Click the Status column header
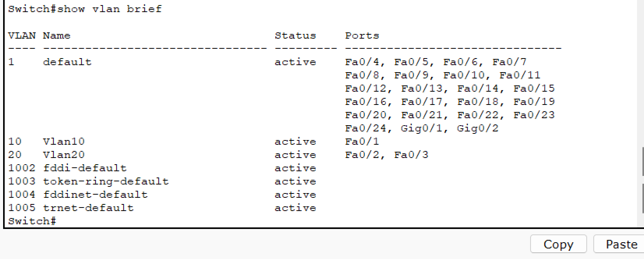 295,35
